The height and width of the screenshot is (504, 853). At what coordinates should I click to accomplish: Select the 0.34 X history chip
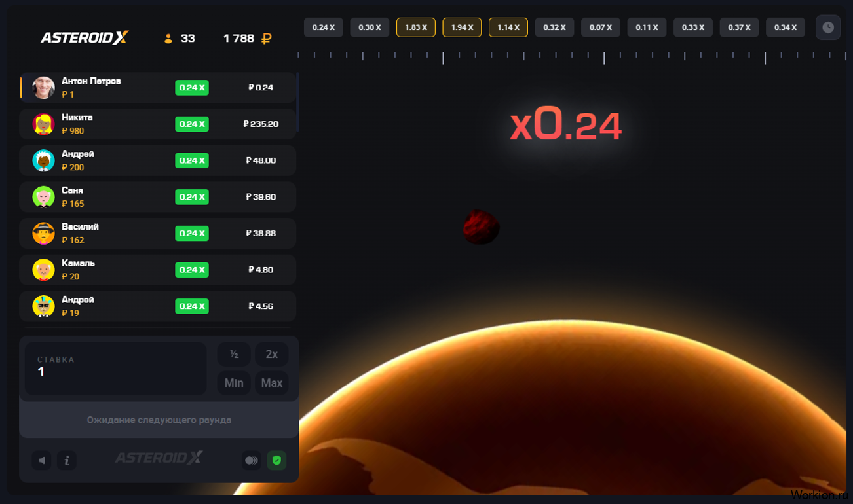pos(786,27)
